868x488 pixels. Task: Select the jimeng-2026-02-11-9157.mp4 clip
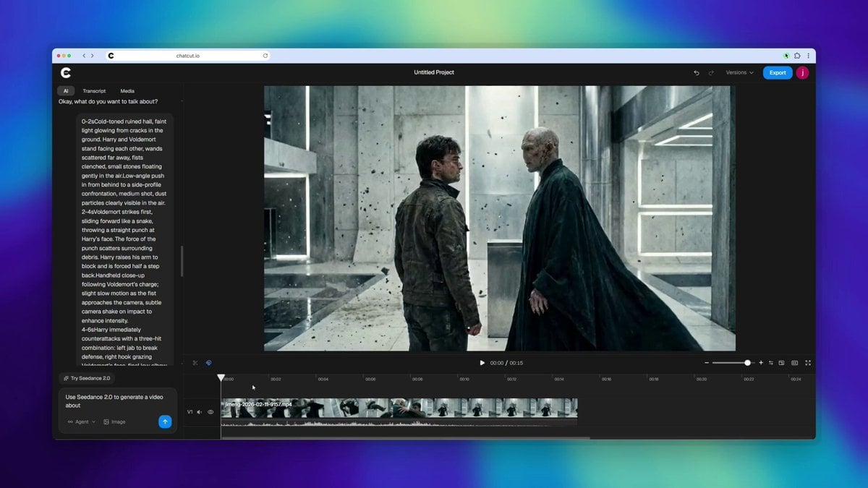tap(399, 408)
